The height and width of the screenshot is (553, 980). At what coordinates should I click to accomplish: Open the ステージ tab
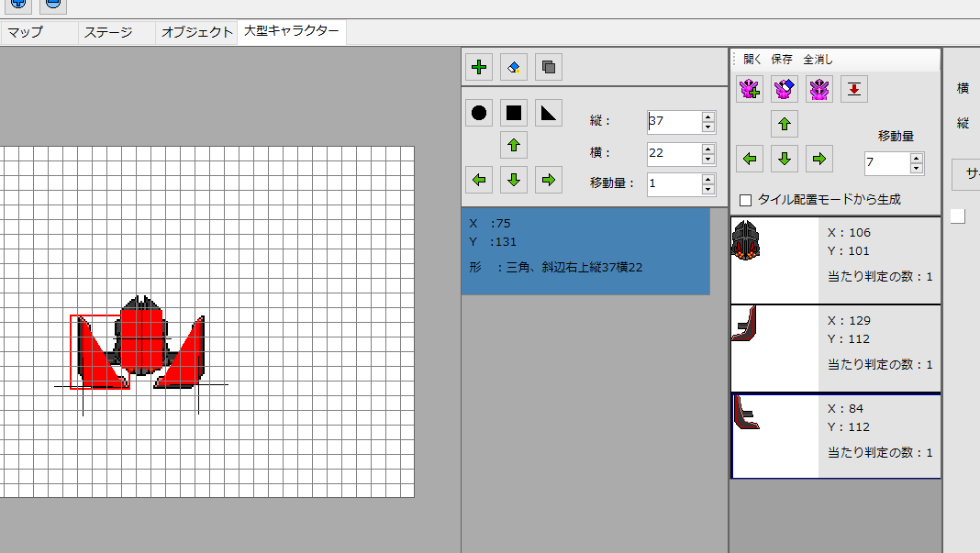coord(117,32)
